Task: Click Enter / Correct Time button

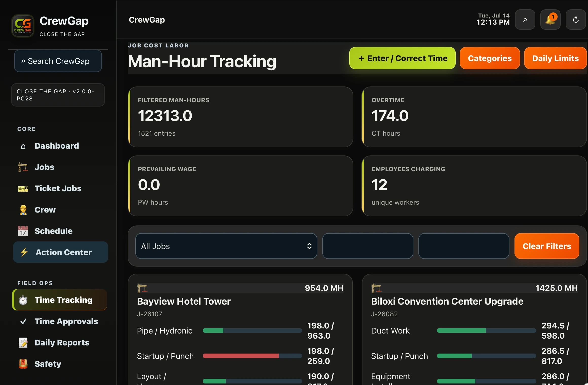Action: coord(402,58)
